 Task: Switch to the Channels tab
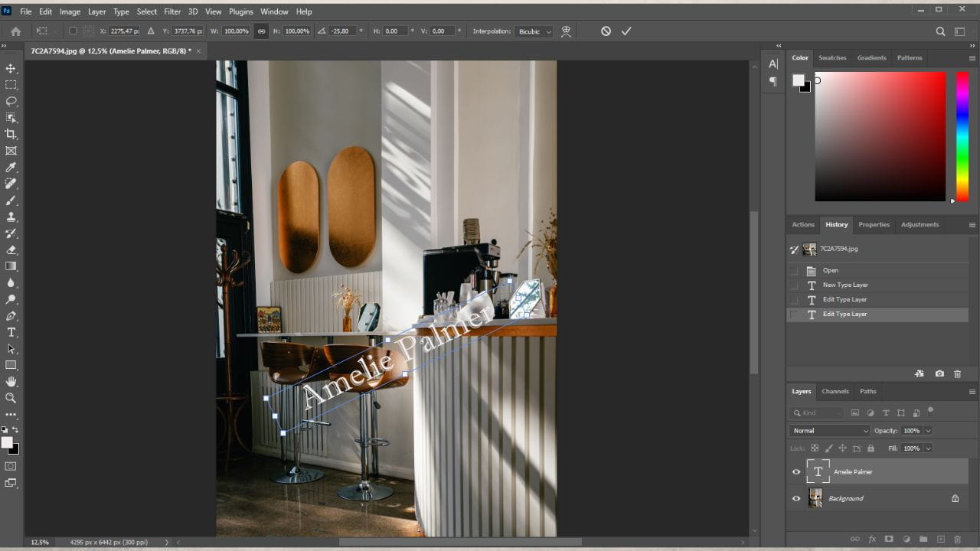[x=835, y=391]
